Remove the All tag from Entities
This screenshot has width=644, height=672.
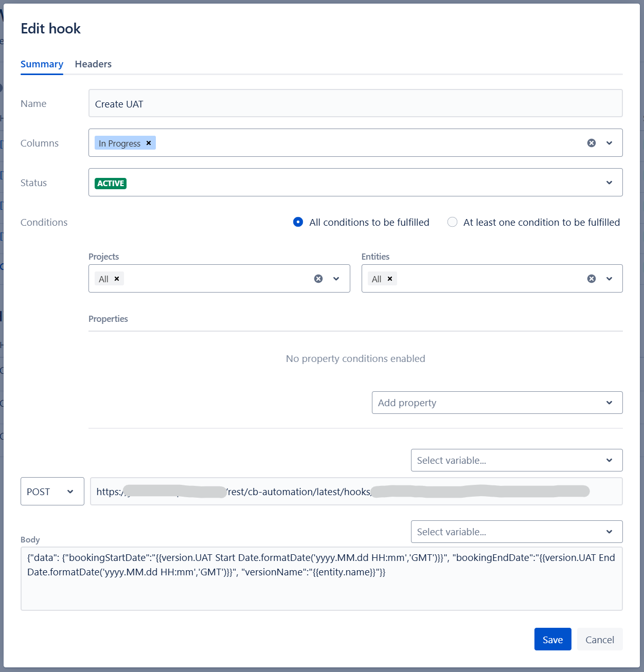coord(390,279)
